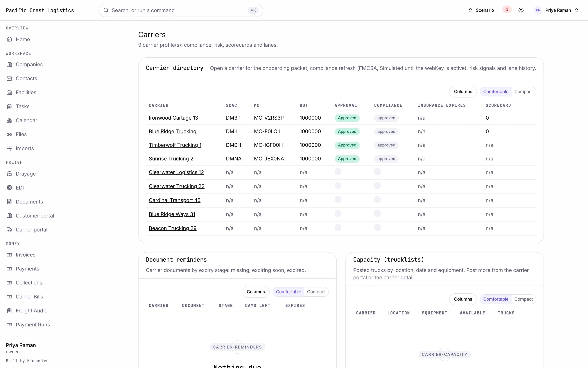This screenshot has width=588, height=368.
Task: Open the EDI chip icon
Action: (9, 188)
